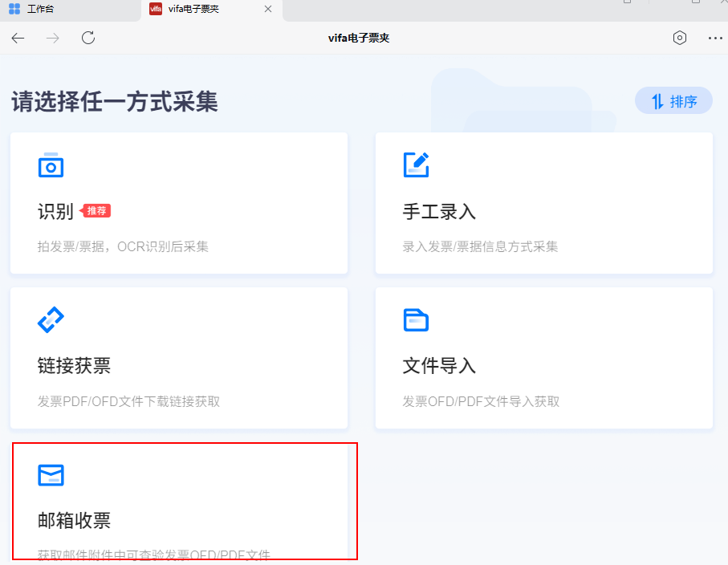Click the camera icon on the 识别 card
This screenshot has height=565, width=728.
[x=51, y=165]
